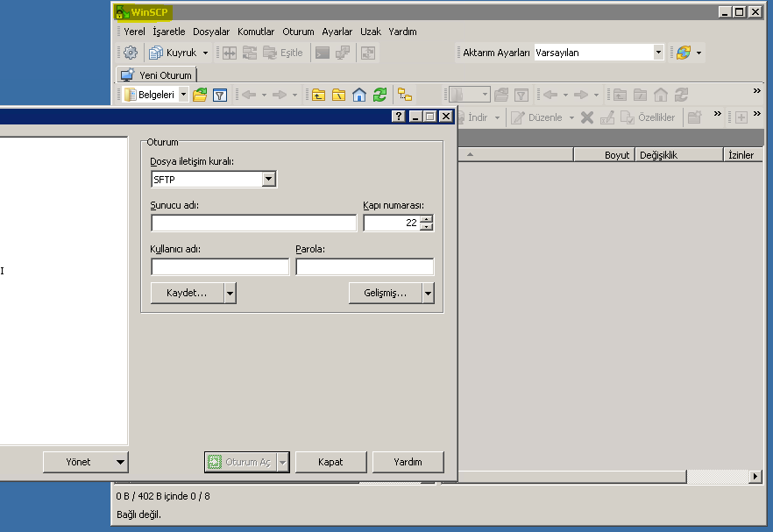Click the Kuyruk queue toolbar button
The height and width of the screenshot is (532, 773).
[174, 53]
